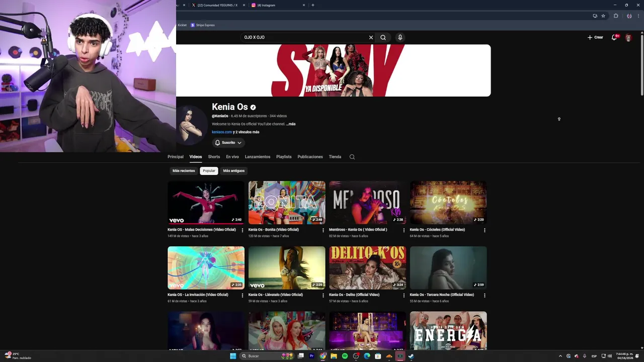
Task: Open the options menu for Tercera Noche video
Action: [x=485, y=296]
